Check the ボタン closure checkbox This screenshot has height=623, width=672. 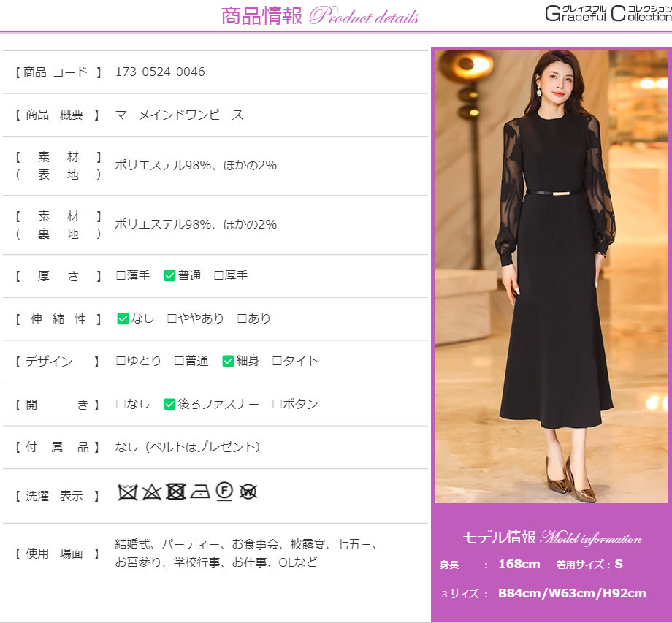pyautogui.click(x=277, y=404)
